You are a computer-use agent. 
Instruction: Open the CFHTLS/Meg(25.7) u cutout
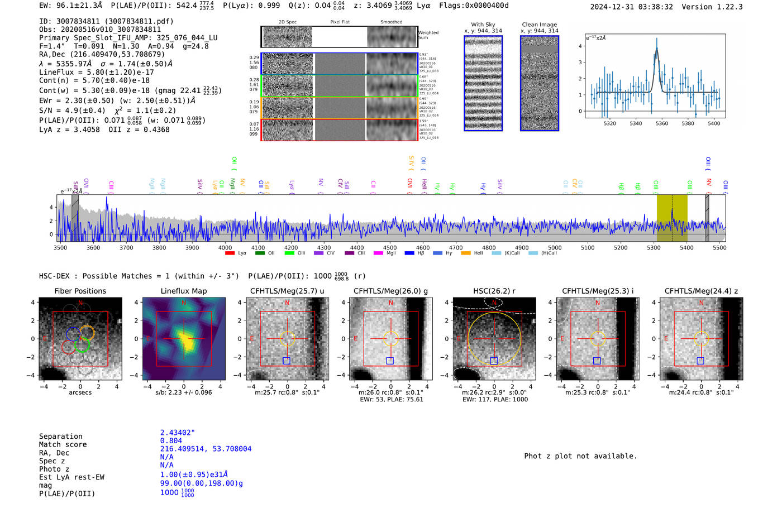point(288,339)
